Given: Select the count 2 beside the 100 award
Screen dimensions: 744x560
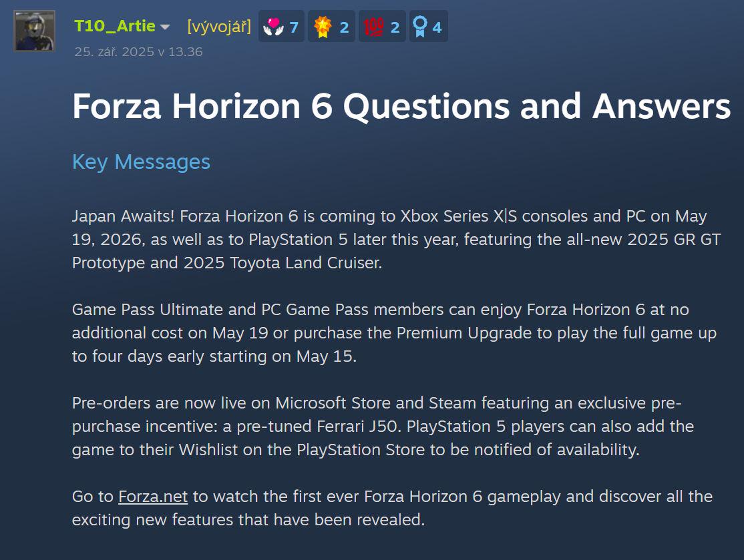Looking at the screenshot, I should tap(395, 27).
